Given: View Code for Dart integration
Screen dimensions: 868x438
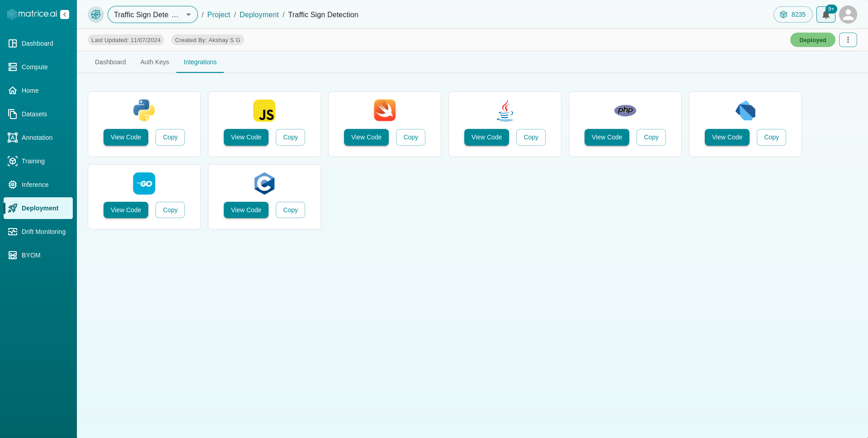Looking at the screenshot, I should click(727, 137).
